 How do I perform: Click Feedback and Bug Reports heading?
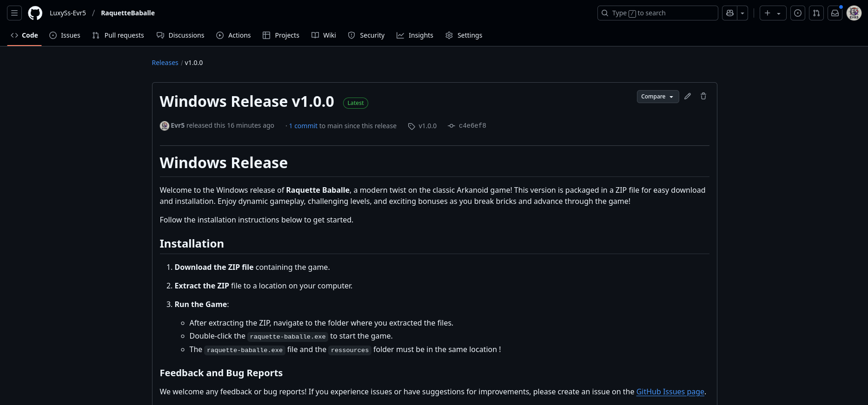pyautogui.click(x=221, y=373)
